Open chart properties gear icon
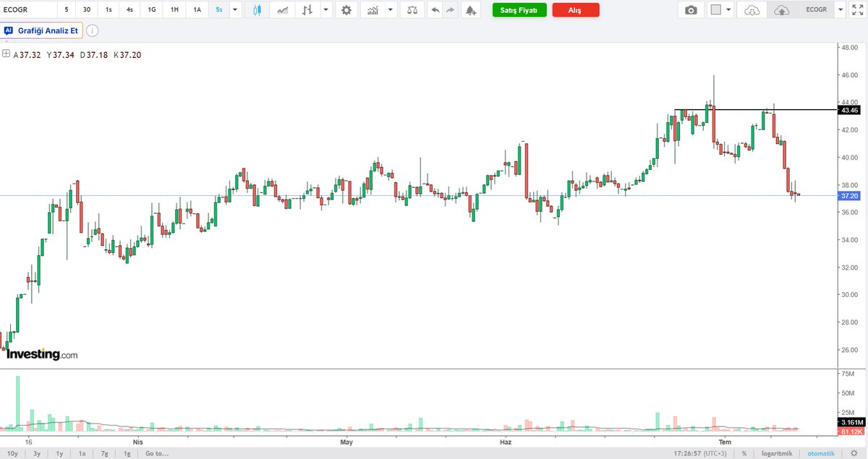868x459 pixels. pos(348,10)
